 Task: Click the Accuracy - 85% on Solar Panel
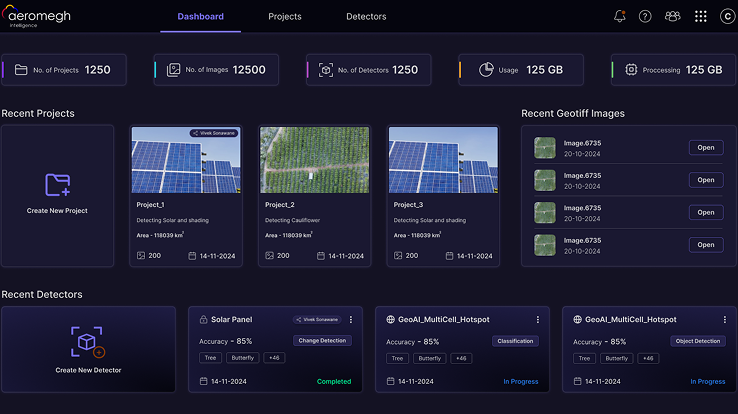pos(225,341)
